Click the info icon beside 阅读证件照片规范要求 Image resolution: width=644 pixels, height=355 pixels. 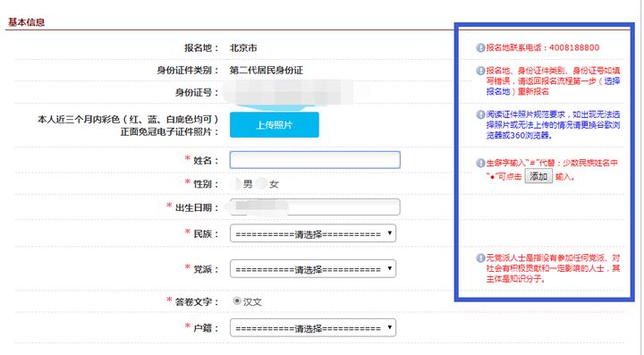(x=480, y=114)
